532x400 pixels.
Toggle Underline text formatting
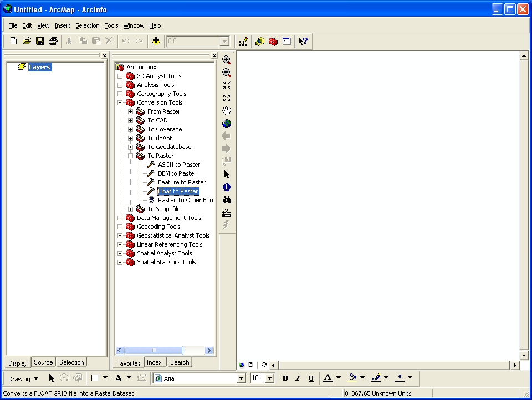(311, 378)
